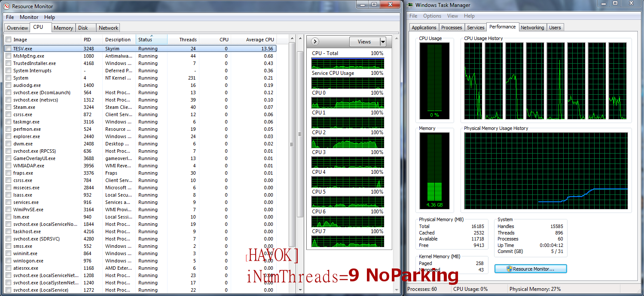Viewport: 644px width, 296px height.
Task: Switch to the Memory tab in Resource Monitor
Action: coord(63,28)
